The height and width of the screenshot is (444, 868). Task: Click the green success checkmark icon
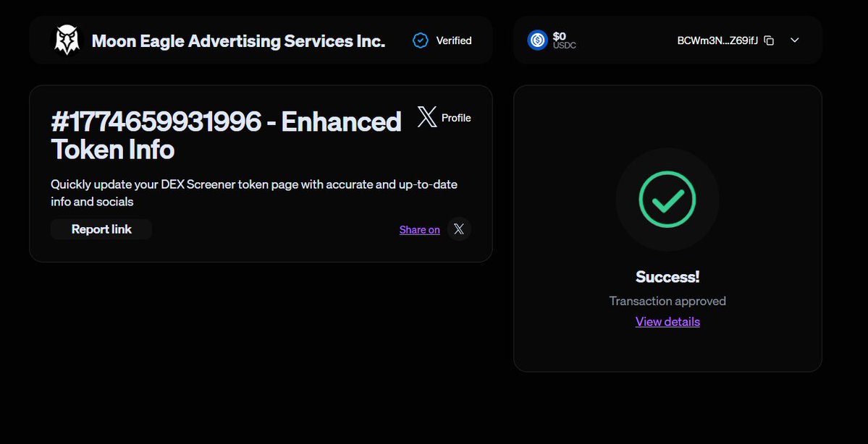pyautogui.click(x=667, y=200)
